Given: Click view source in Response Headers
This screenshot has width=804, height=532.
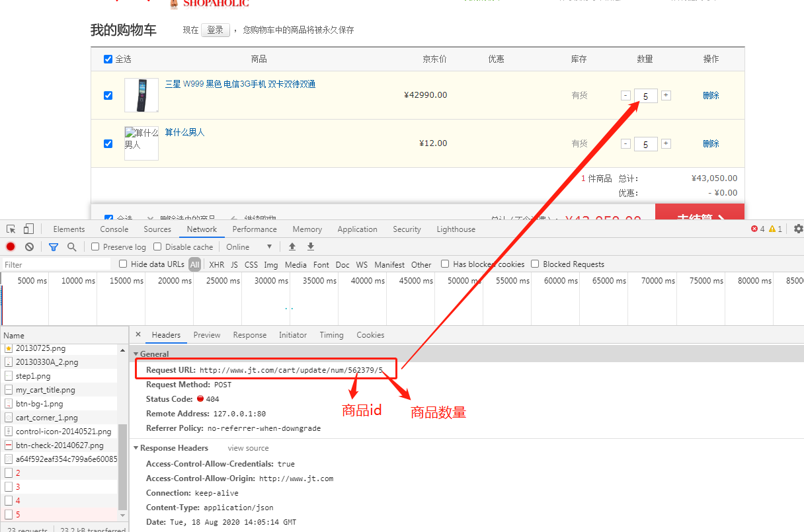Looking at the screenshot, I should (248, 448).
